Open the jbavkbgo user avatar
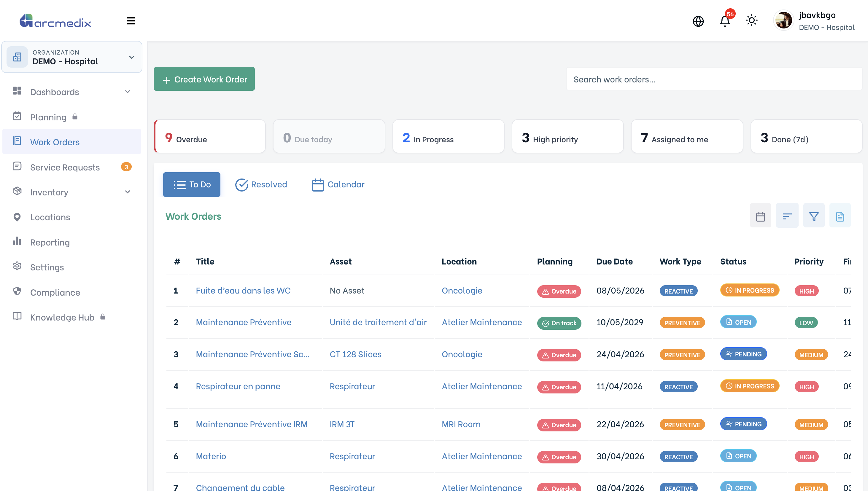The height and width of the screenshot is (491, 868). coord(783,20)
